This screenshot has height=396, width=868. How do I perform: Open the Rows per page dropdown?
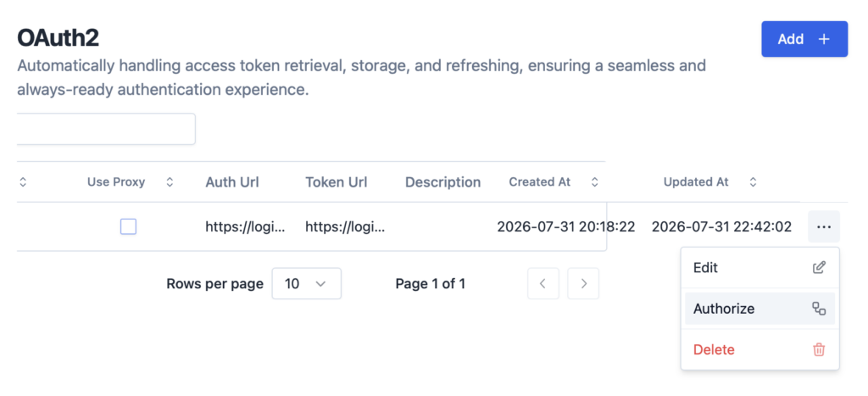(307, 283)
